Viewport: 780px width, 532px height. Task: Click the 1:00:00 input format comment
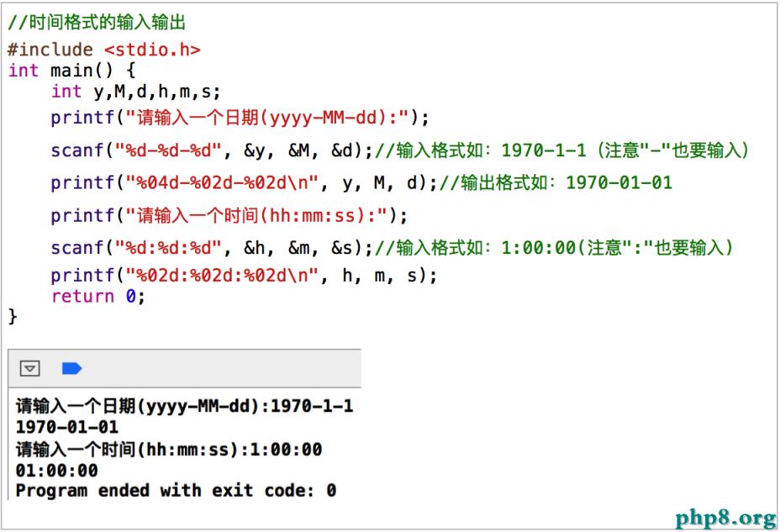point(555,248)
